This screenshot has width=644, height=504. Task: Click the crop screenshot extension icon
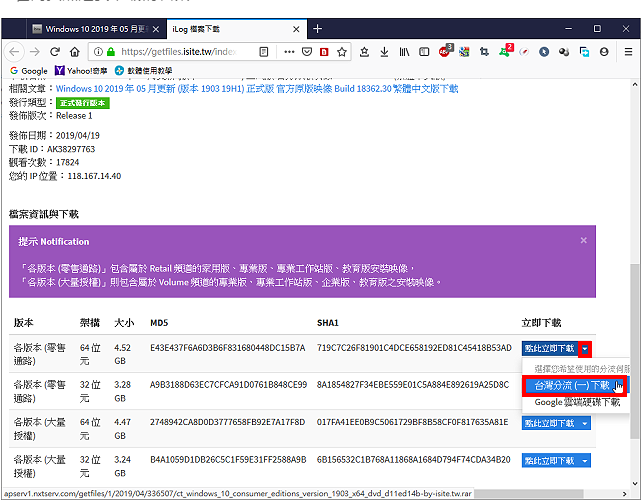484,52
